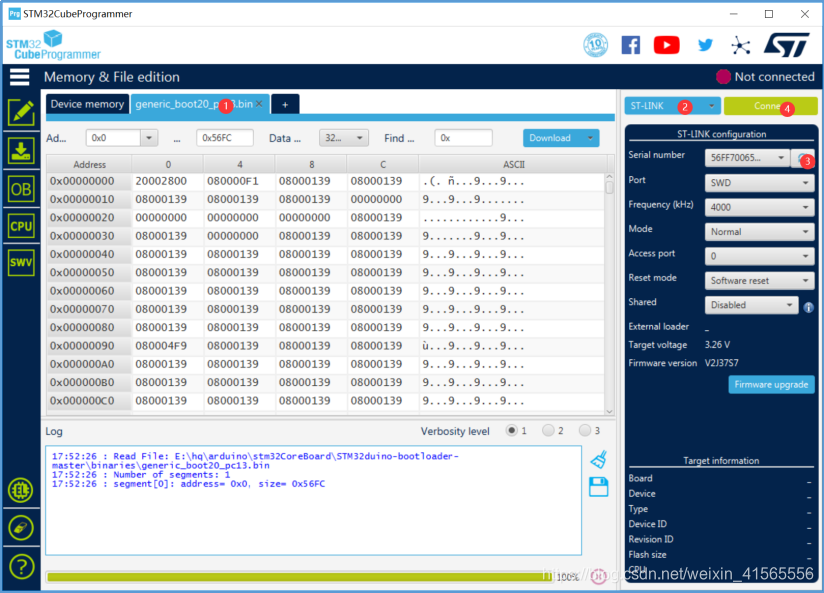The image size is (824, 593).
Task: Select cell 080004F9 at address 0x00000090
Action: point(167,346)
